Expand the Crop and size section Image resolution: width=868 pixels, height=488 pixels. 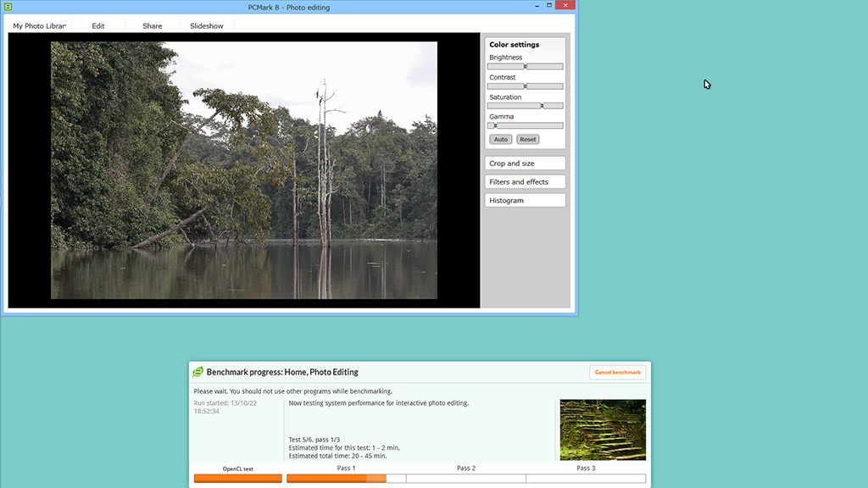point(526,164)
